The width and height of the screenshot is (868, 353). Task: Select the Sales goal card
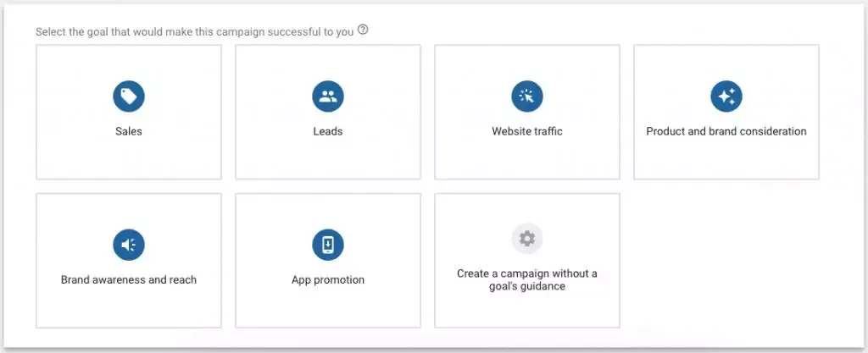[x=129, y=112]
